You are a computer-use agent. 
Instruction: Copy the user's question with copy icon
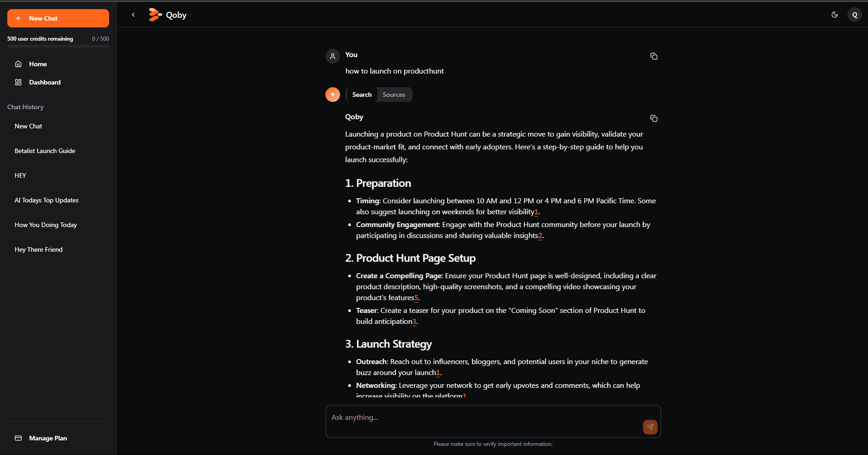click(654, 56)
